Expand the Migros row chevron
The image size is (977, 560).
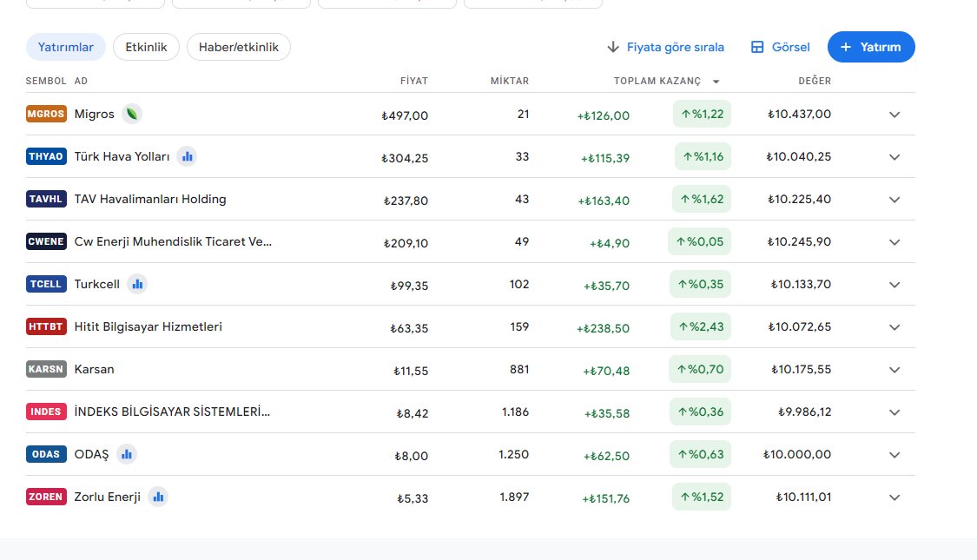pyautogui.click(x=894, y=115)
